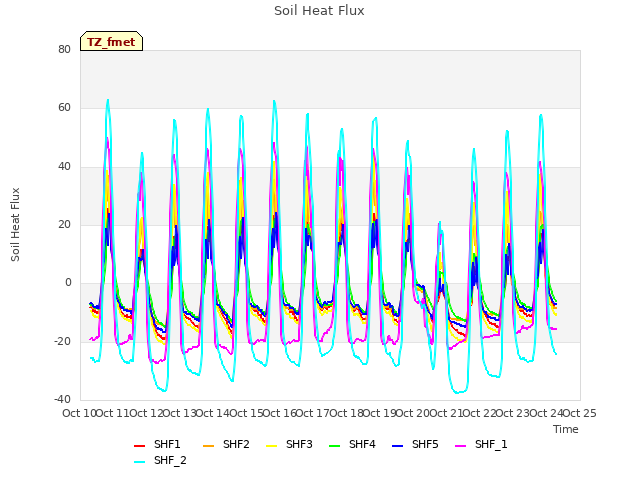Viewport: 640px width, 480px height.
Task: Click the SHF5 legend entry
Action: point(415,444)
